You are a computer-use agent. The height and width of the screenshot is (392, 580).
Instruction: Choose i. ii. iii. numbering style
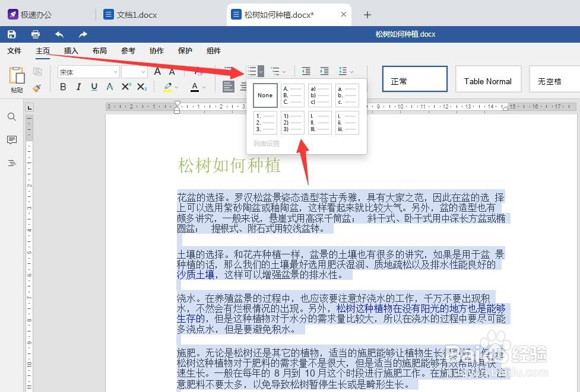[347, 123]
